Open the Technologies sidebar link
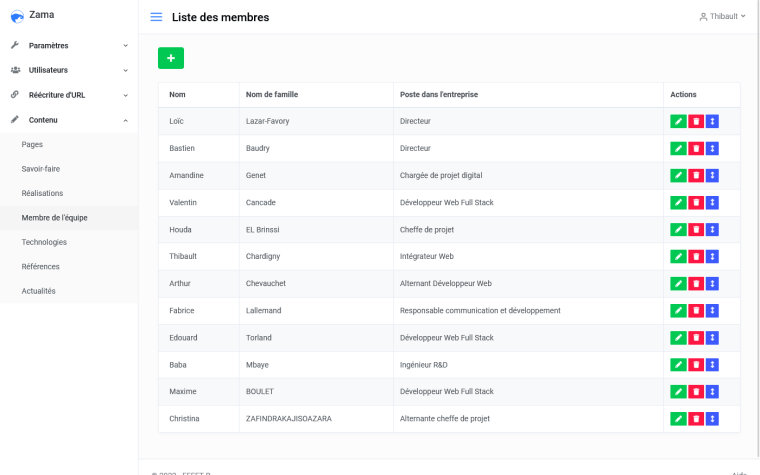Viewport: 760px width, 475px height. coord(44,242)
